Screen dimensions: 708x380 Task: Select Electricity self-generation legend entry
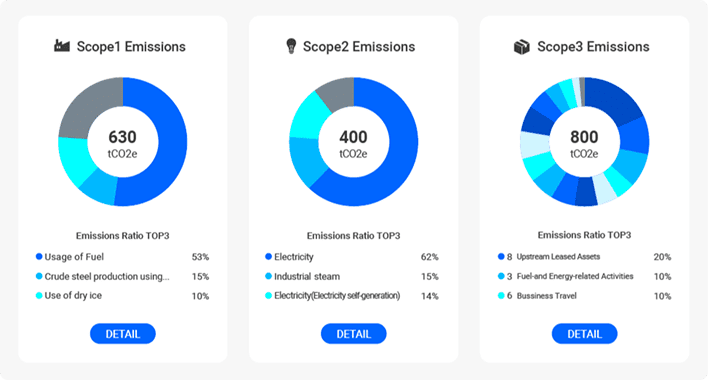click(352, 296)
